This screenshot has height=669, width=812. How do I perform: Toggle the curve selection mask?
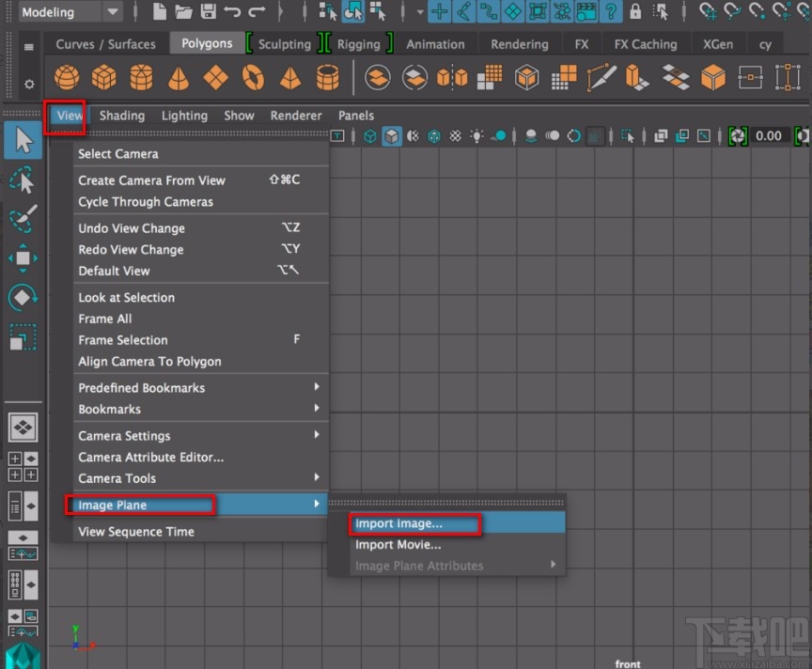click(489, 11)
